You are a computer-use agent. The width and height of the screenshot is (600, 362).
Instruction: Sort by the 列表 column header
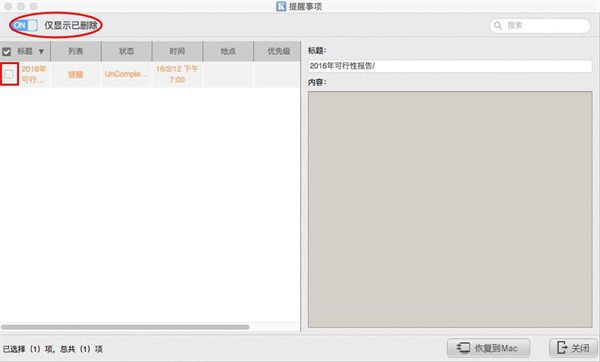click(76, 51)
